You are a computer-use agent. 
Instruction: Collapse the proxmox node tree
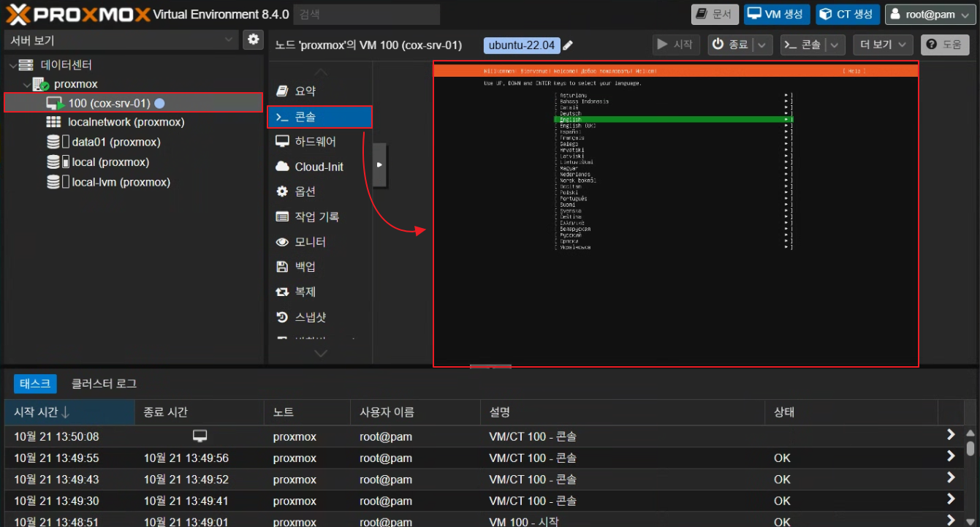(26, 85)
